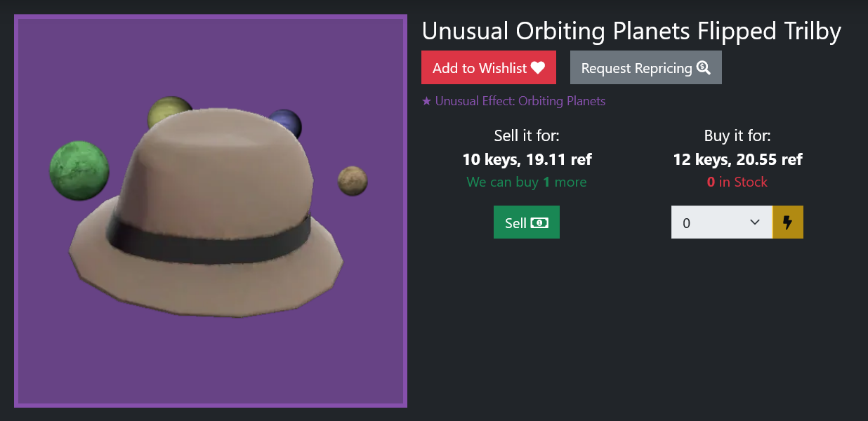Click the lightning bolt quick-buy button
Screen dimensions: 868x421
(x=787, y=222)
